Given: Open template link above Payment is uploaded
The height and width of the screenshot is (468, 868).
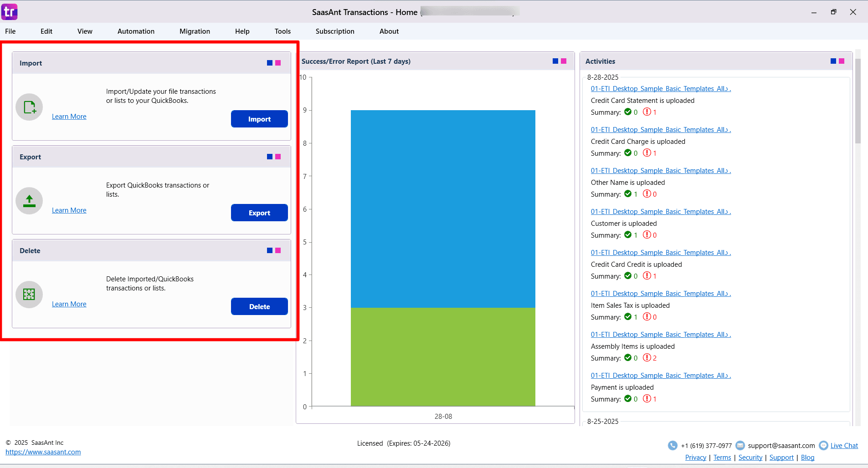Looking at the screenshot, I should (661, 376).
